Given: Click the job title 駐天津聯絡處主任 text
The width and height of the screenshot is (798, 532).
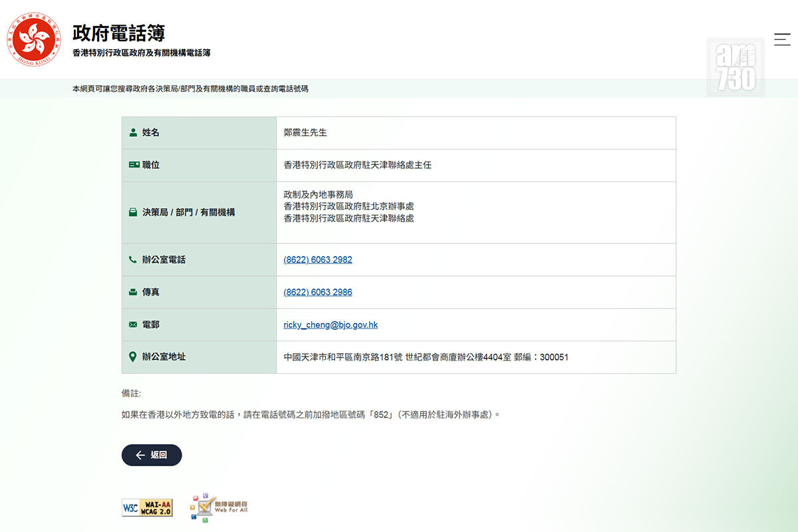Looking at the screenshot, I should (x=357, y=165).
